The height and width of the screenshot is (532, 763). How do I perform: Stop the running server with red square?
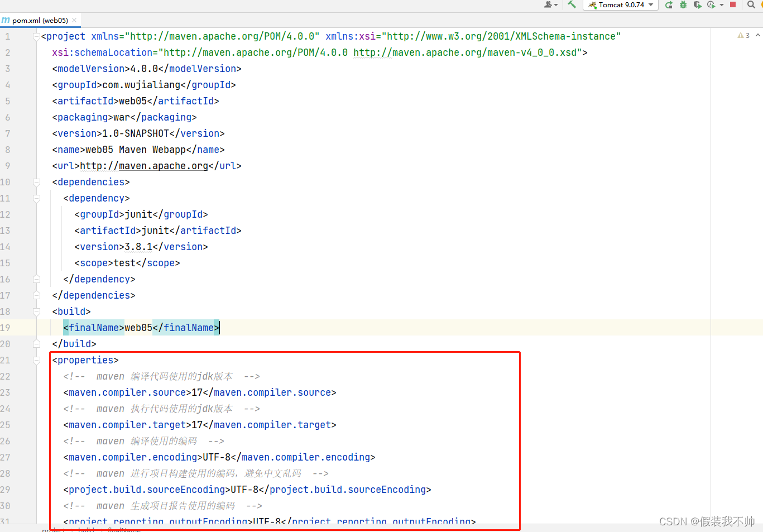[x=733, y=4]
